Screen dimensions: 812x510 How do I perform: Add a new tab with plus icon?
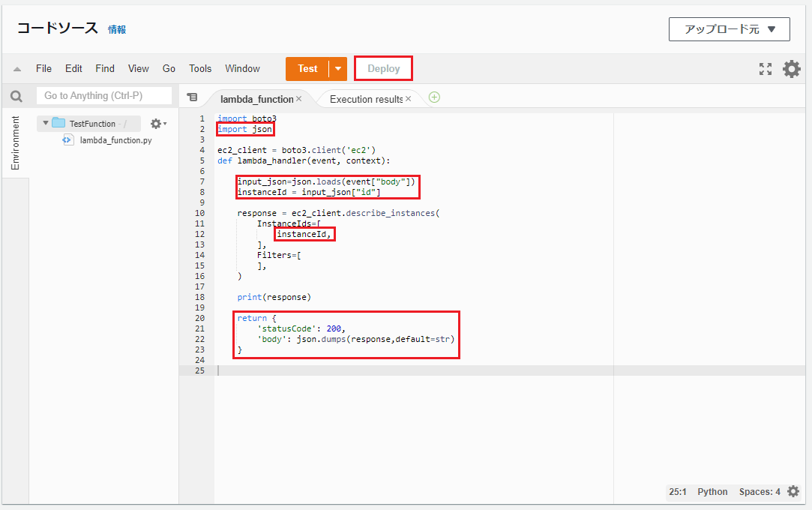434,97
